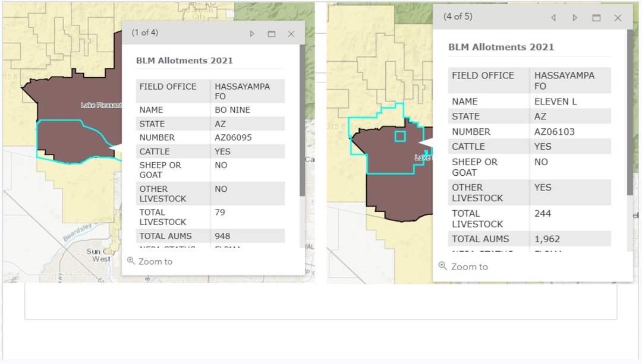This screenshot has width=642, height=364.
Task: Click the scrollbar of the ELEVEN L popup
Action: [x=630, y=119]
